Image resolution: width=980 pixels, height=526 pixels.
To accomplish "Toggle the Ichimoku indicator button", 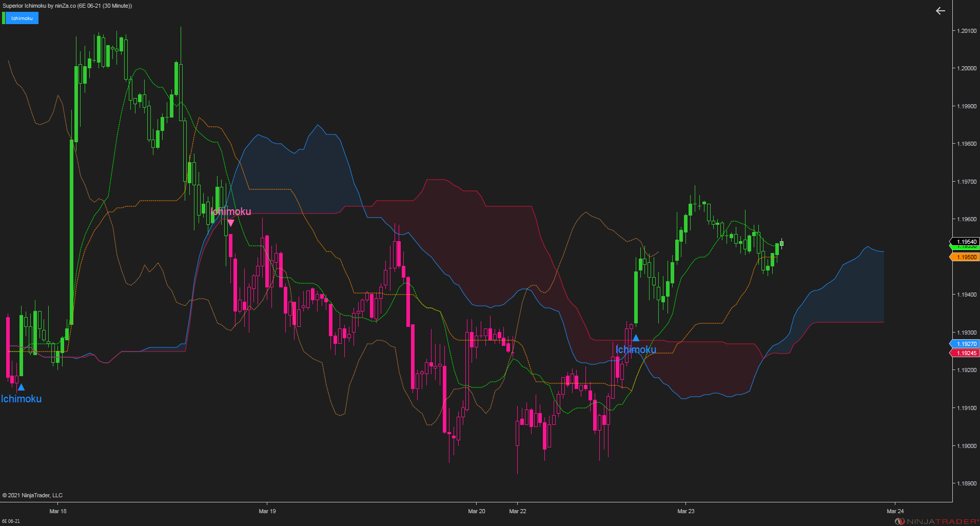I will coord(22,17).
